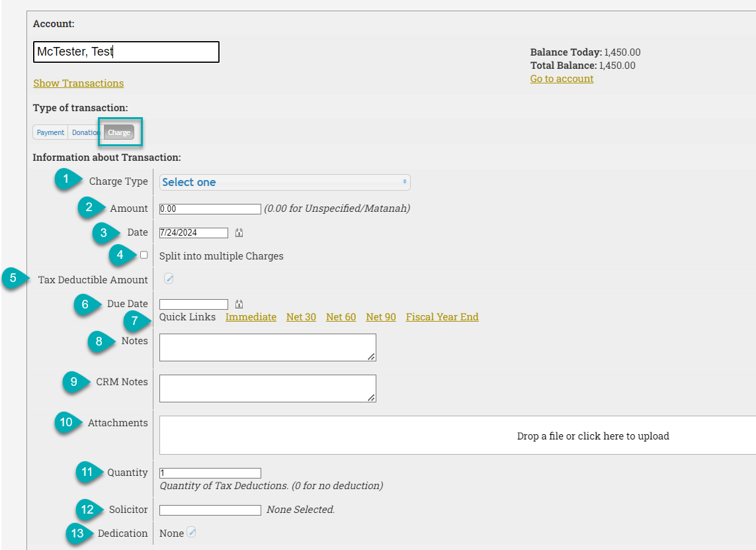The width and height of the screenshot is (756, 550).
Task: Click the Solicitor input field
Action: tap(210, 510)
